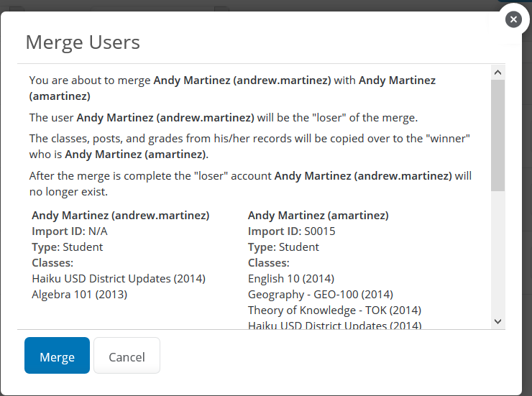Viewport: 532px width, 396px height.
Task: Click the scrollbar up arrow
Action: click(x=497, y=72)
